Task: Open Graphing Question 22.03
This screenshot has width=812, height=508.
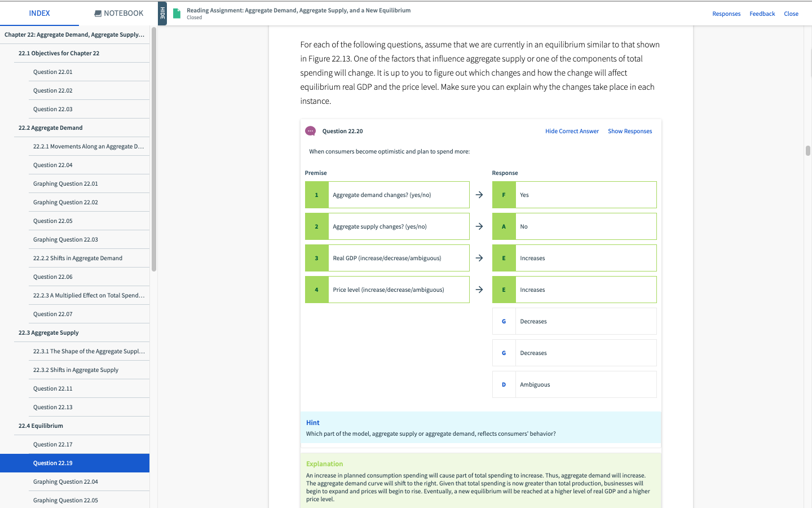Action: (89, 239)
